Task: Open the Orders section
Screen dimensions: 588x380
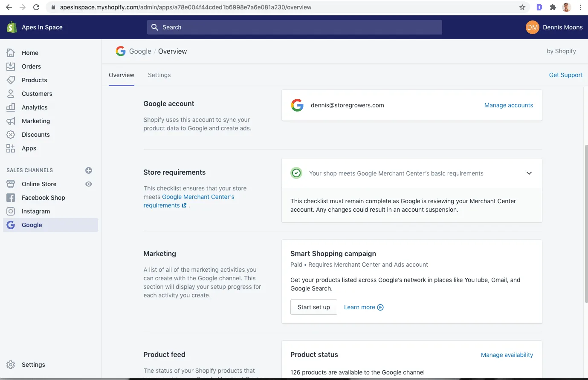Action: pyautogui.click(x=31, y=66)
